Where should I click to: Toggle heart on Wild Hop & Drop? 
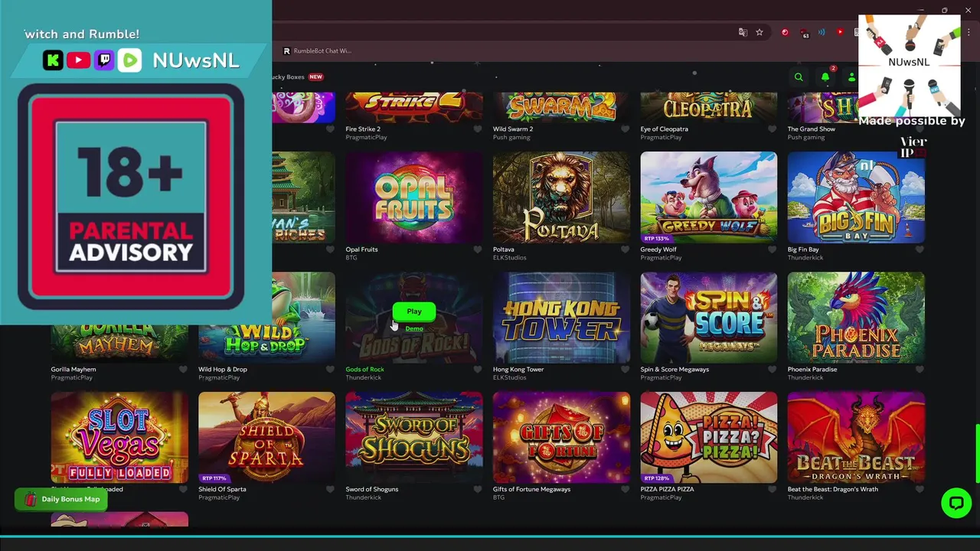tap(330, 370)
